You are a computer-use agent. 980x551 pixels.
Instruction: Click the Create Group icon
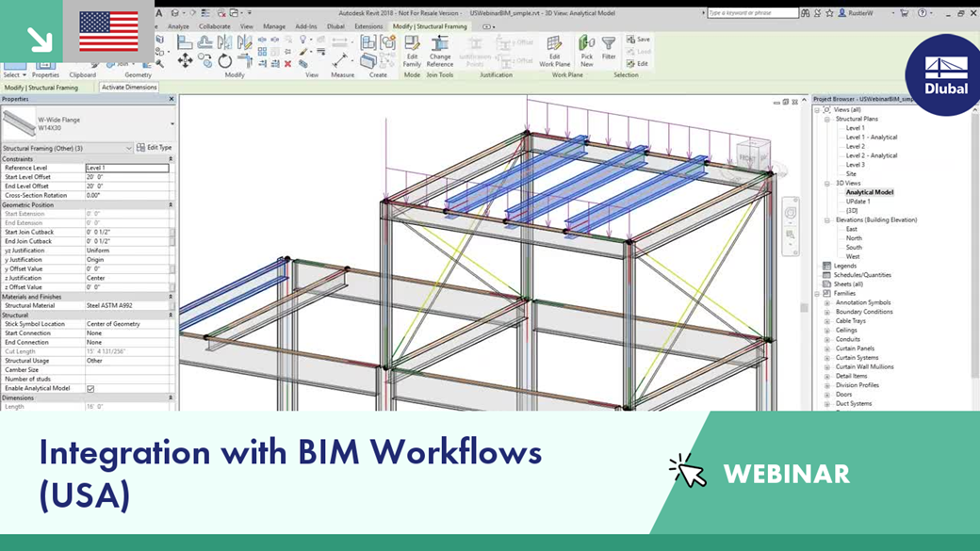pos(387,42)
